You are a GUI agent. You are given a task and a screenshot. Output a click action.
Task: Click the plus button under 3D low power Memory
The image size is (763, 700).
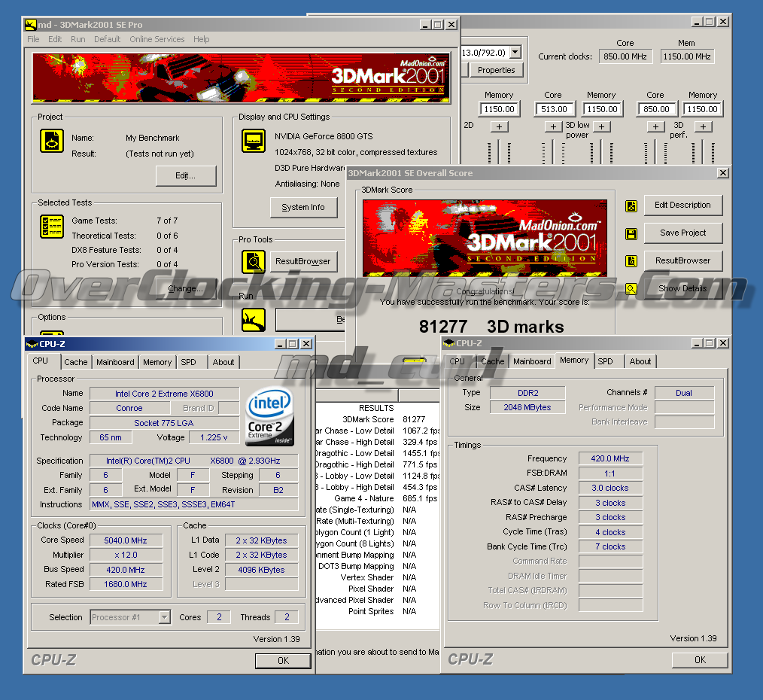coord(601,127)
